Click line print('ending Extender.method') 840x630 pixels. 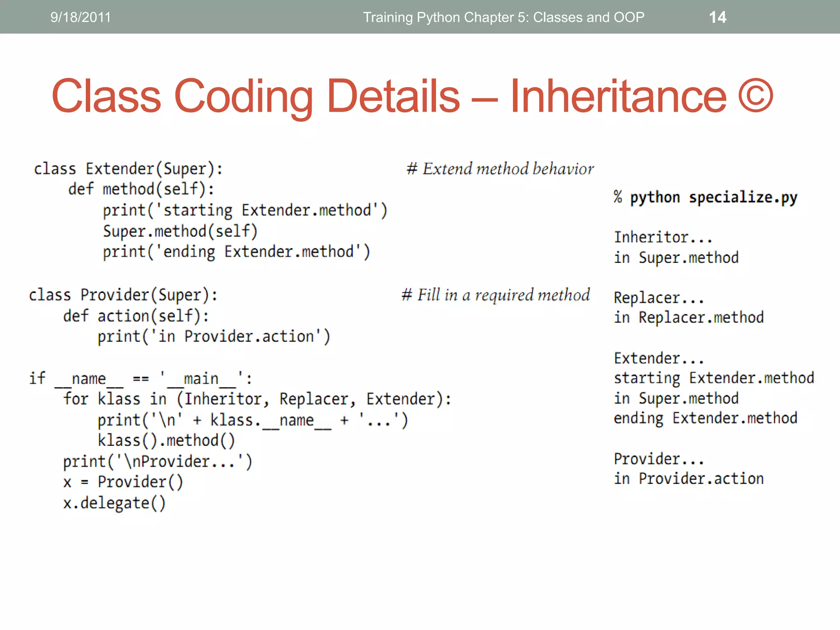pyautogui.click(x=236, y=252)
